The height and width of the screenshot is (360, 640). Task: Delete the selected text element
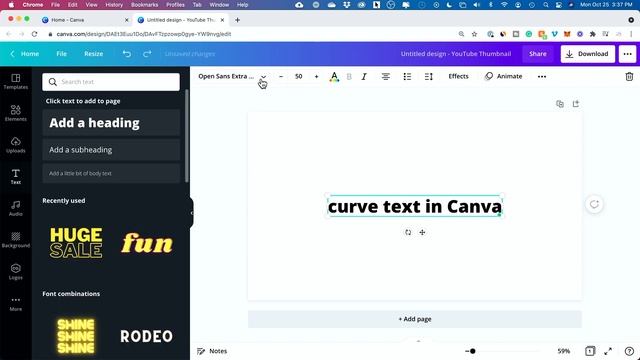click(x=629, y=76)
